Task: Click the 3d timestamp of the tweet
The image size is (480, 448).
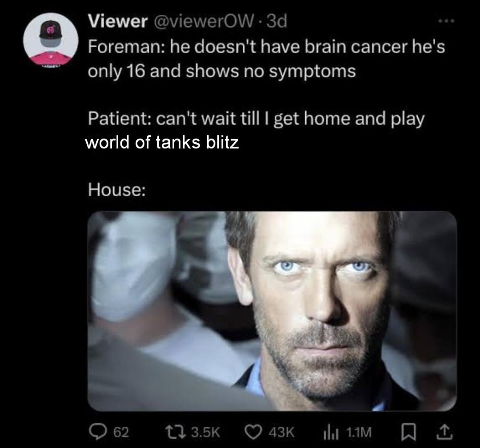Action: click(276, 21)
